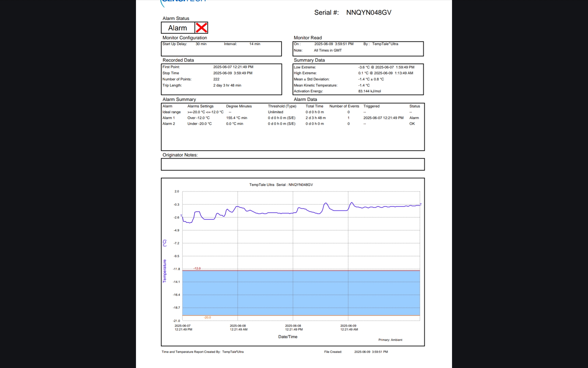Click Alarm 1 triggered time 2025-06-07 12:21:49 PM
588x368 pixels.
click(383, 118)
